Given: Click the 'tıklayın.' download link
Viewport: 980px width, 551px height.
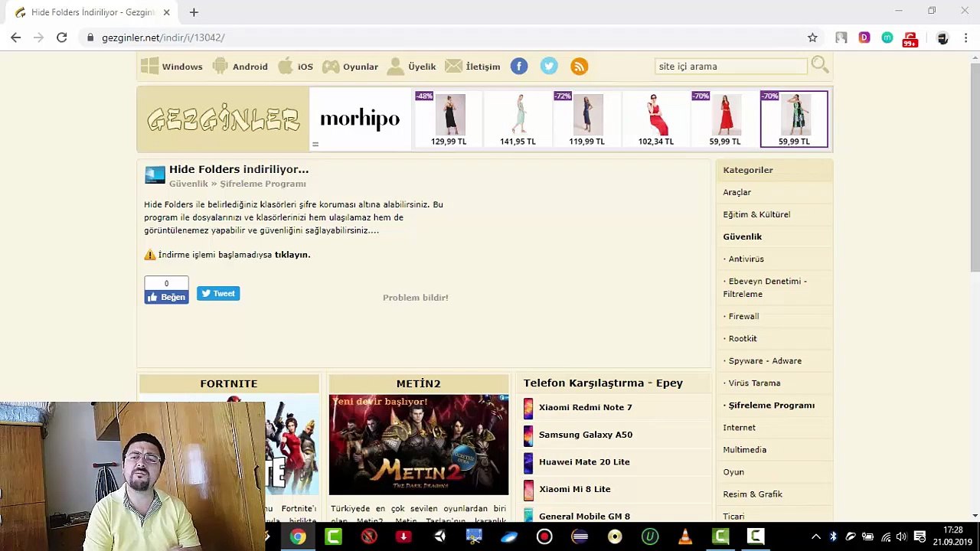Looking at the screenshot, I should point(292,255).
